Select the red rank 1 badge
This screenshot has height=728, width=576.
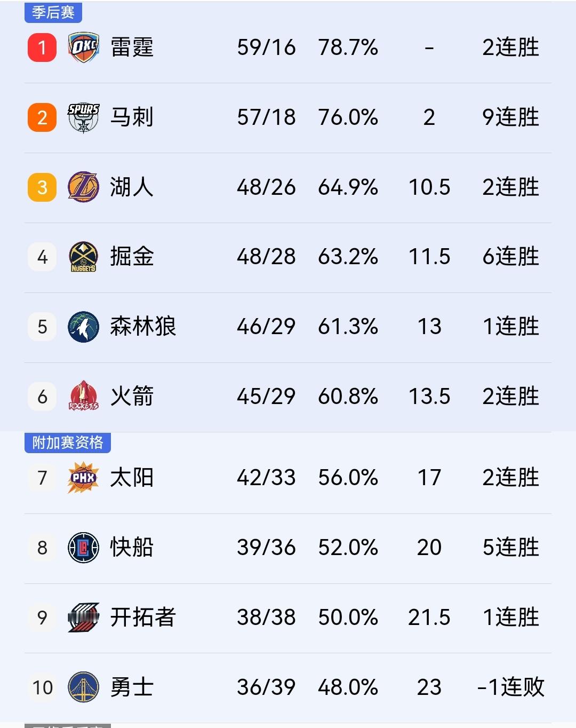[x=42, y=47]
